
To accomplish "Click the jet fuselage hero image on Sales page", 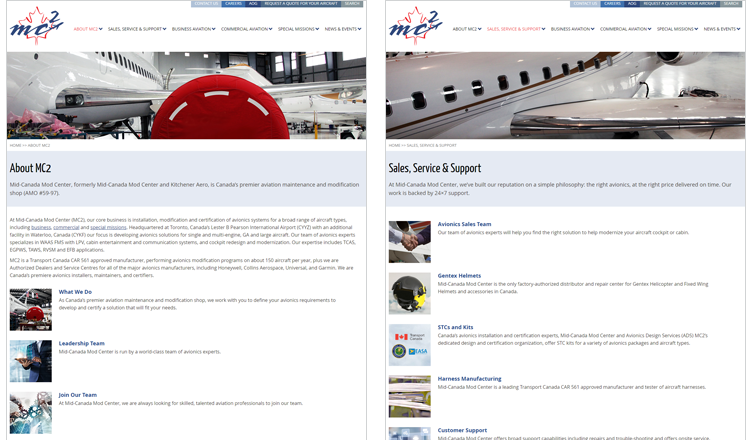I will point(565,95).
